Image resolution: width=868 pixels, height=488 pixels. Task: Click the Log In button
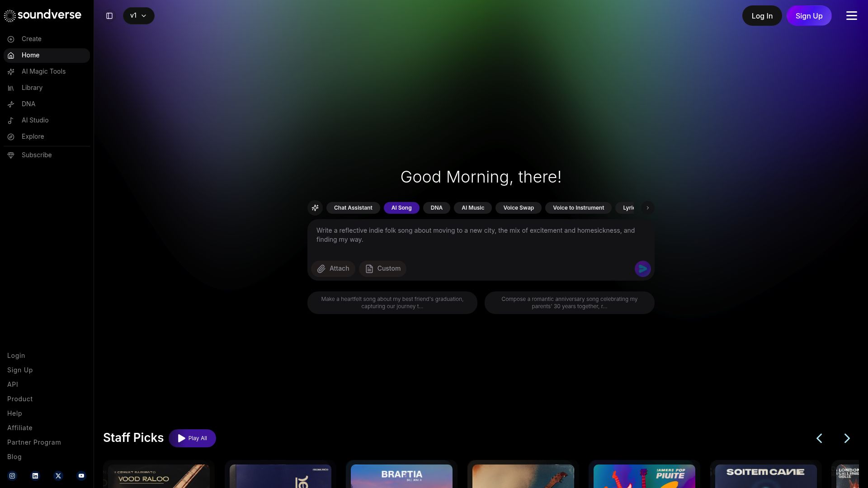[x=762, y=16]
